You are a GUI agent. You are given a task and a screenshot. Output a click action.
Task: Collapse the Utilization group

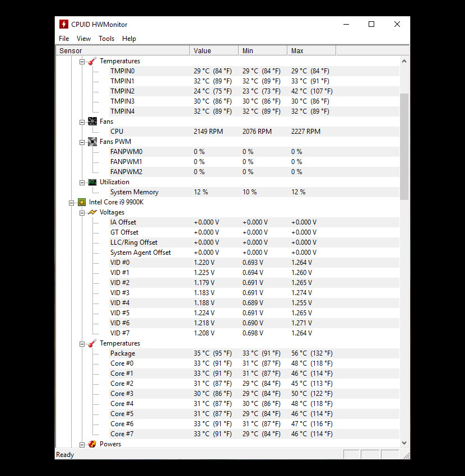(x=82, y=183)
